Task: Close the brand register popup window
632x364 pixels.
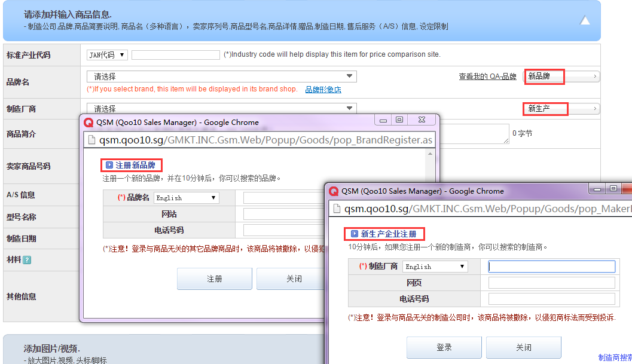Action: 422,120
